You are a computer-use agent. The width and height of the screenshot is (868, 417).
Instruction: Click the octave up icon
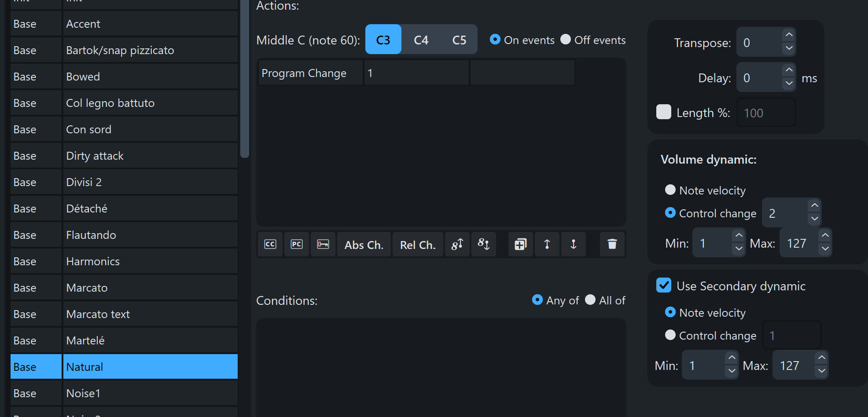point(457,244)
